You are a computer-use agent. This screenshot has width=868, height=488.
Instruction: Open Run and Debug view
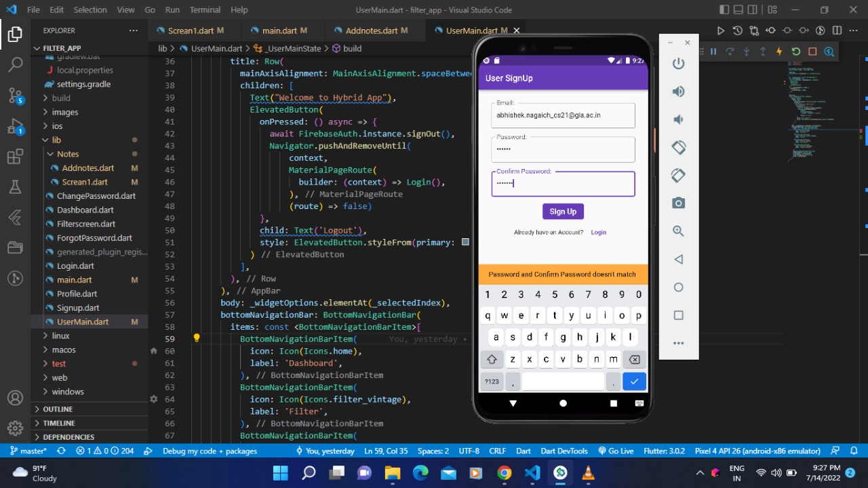(15, 126)
